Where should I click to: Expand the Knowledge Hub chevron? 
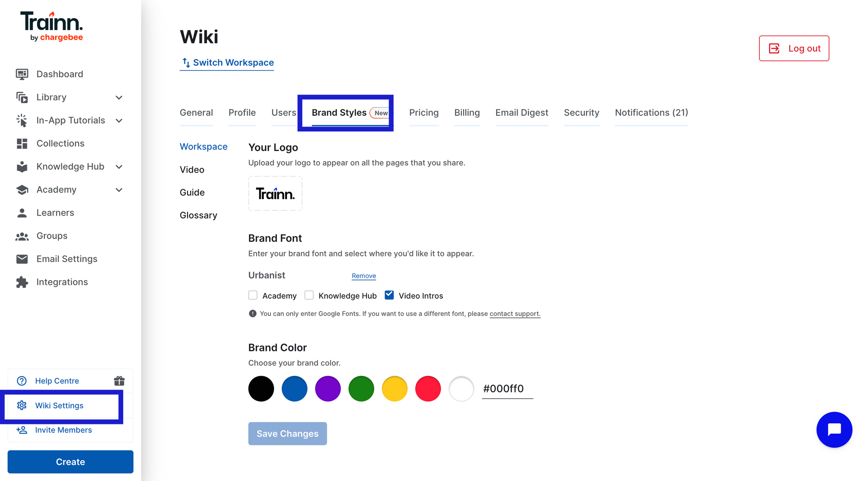pyautogui.click(x=119, y=167)
